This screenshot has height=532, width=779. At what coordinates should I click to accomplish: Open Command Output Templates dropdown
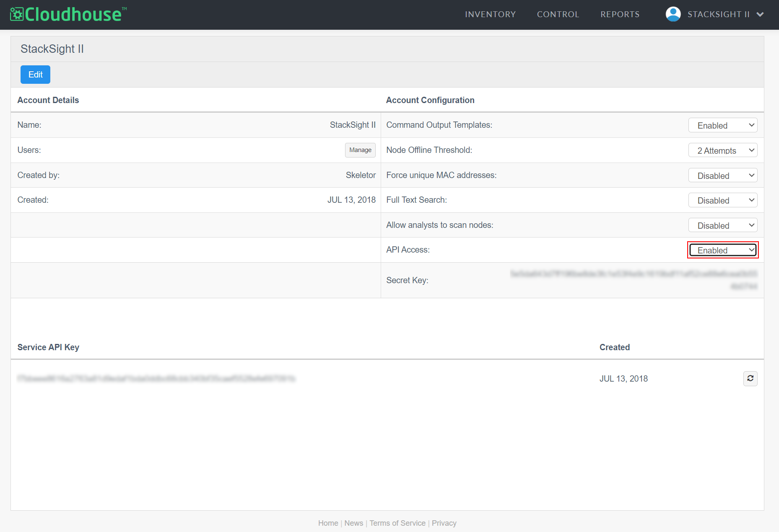723,125
